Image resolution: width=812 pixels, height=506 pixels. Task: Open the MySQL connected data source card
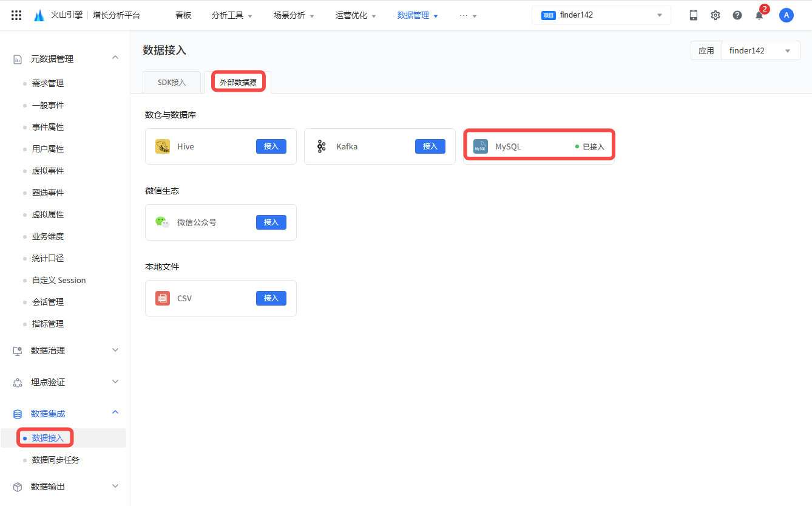pos(539,146)
